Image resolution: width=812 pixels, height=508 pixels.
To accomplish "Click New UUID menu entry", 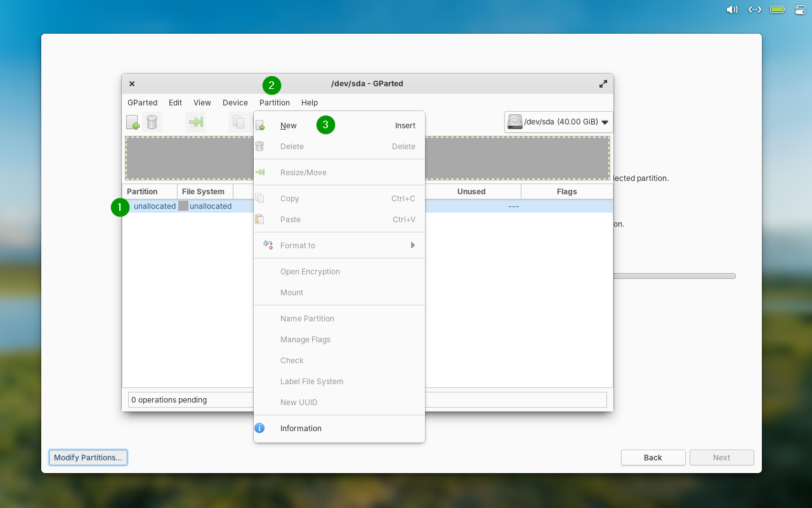I will point(339,403).
